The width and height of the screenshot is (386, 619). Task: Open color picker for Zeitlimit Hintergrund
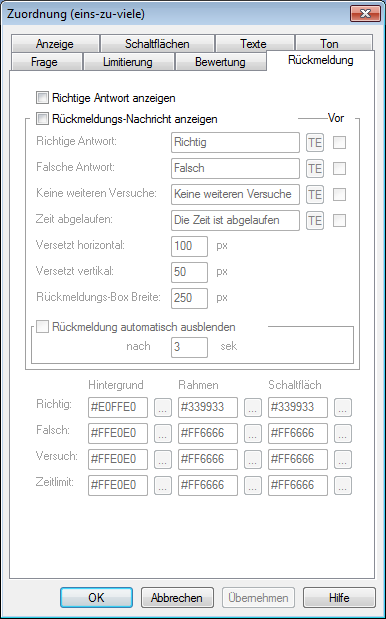point(163,486)
